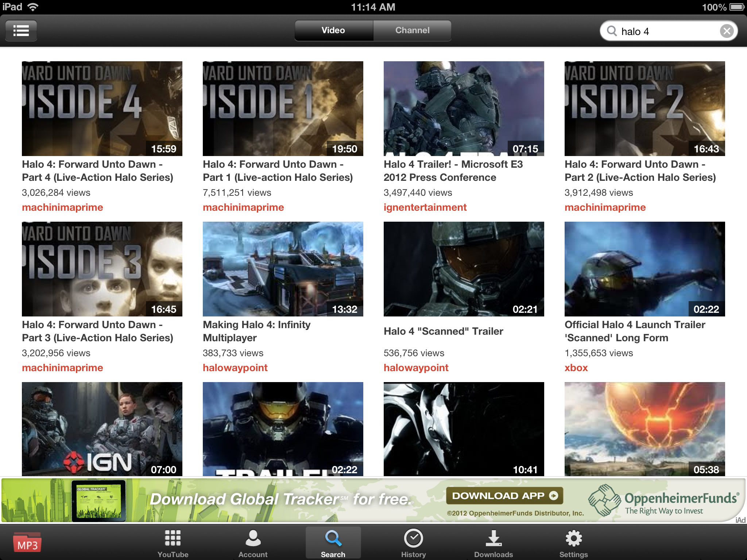Screen dimensions: 747x560
Task: Tap the search magnifier icon in field
Action: coord(612,31)
